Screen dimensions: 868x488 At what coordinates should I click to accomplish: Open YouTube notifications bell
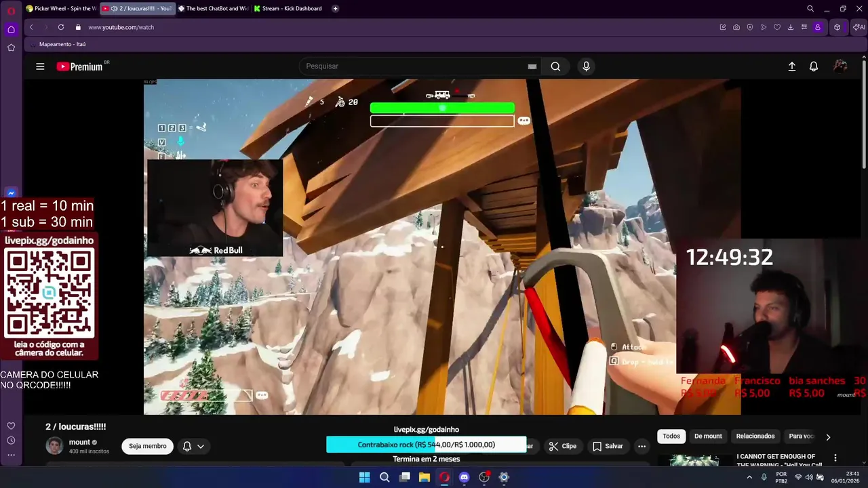coord(814,66)
